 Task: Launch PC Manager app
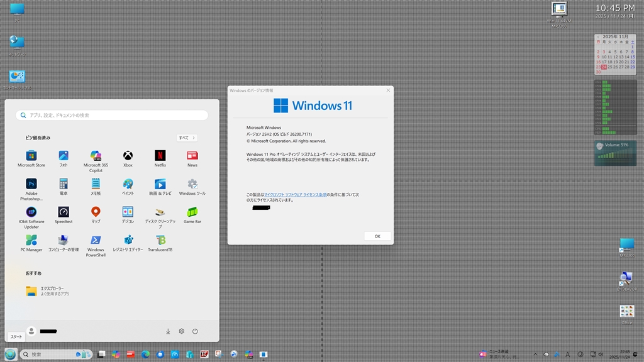click(31, 241)
